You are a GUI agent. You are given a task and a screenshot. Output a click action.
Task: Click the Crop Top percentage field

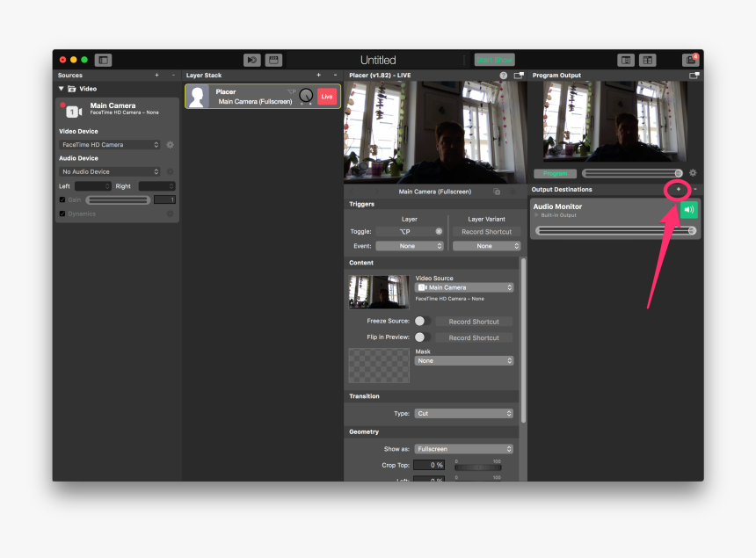tap(429, 465)
